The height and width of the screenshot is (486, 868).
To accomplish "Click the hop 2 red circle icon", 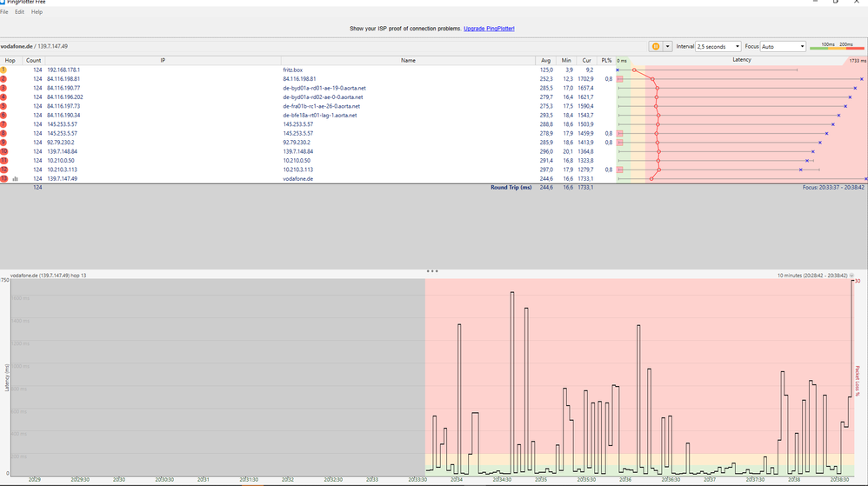I will [x=3, y=78].
